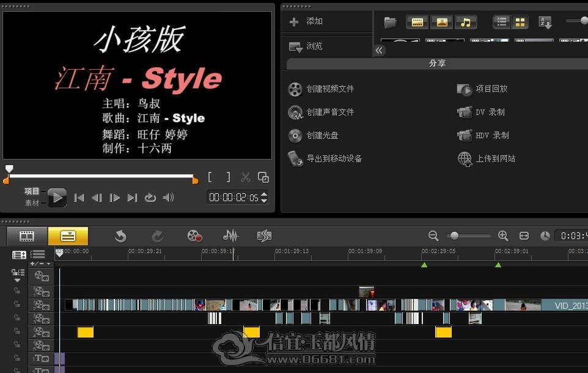Show videos in the media library
The height and width of the screenshot is (373, 588).
pyautogui.click(x=417, y=22)
